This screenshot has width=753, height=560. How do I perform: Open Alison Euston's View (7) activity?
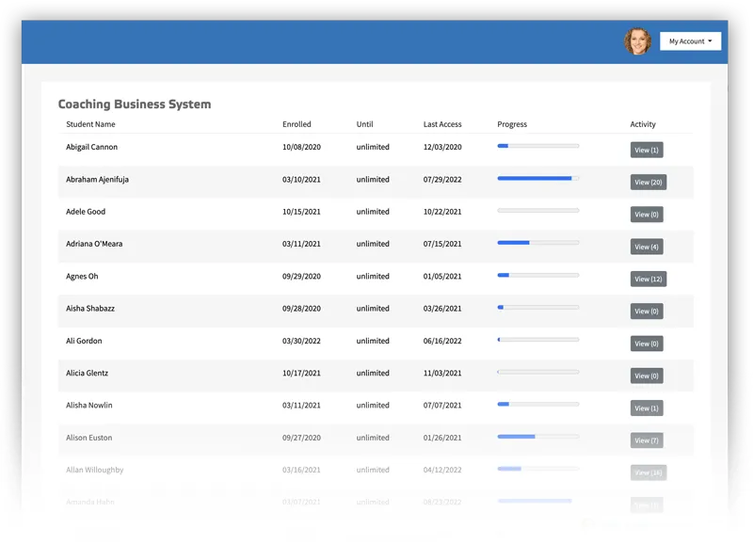(647, 440)
